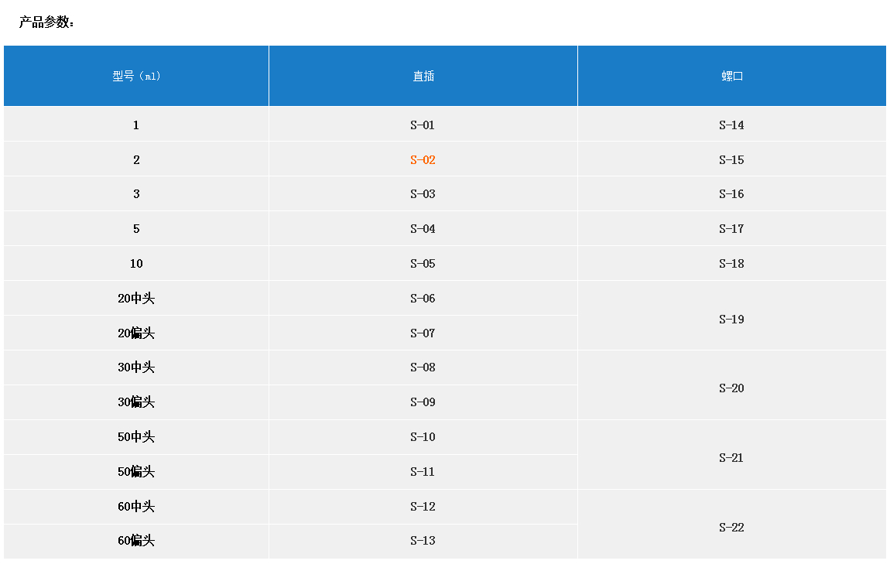This screenshot has width=890, height=588.
Task: Click the 60偏头 row label
Action: [x=136, y=541]
